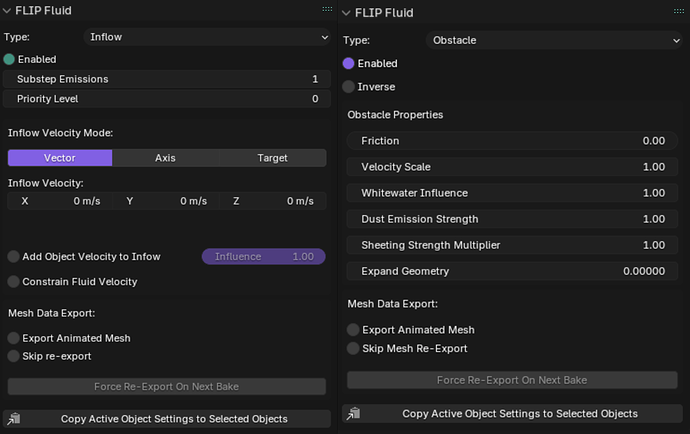Viewport: 690px width, 434px height.
Task: Enable Constrain Fluid Velocity
Action: (14, 282)
